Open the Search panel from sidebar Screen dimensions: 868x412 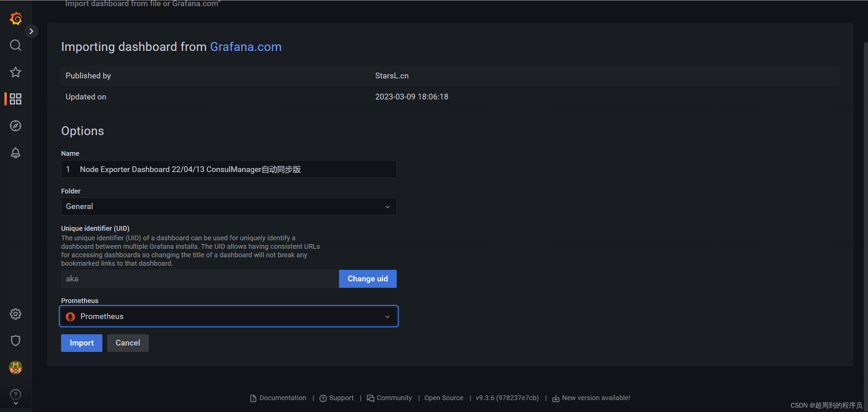point(16,45)
